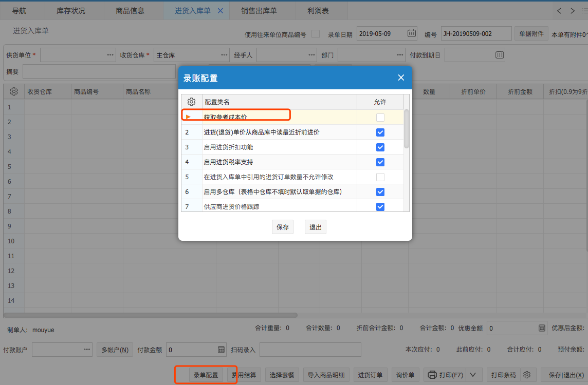
Task: Close the 录账配置 dialog
Action: [x=401, y=78]
